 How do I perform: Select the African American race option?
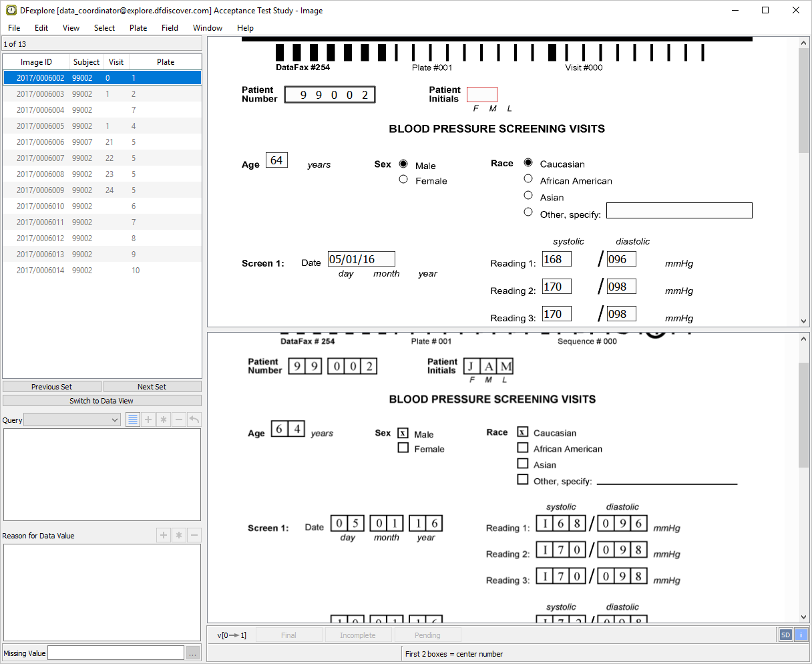click(528, 179)
